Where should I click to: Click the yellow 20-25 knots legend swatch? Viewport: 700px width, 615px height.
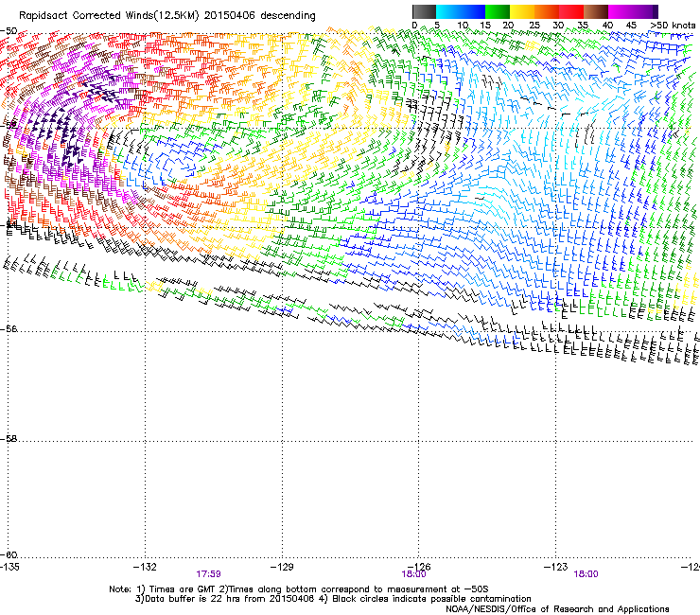click(x=522, y=11)
